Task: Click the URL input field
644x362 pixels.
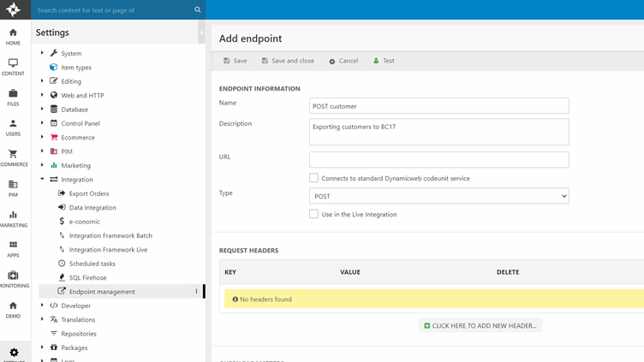Action: point(438,160)
